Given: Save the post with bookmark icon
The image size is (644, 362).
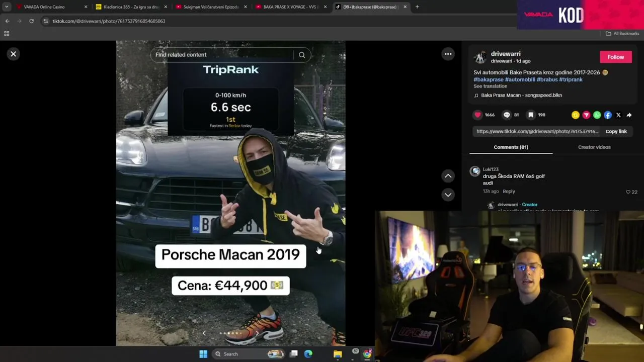Looking at the screenshot, I should [531, 115].
